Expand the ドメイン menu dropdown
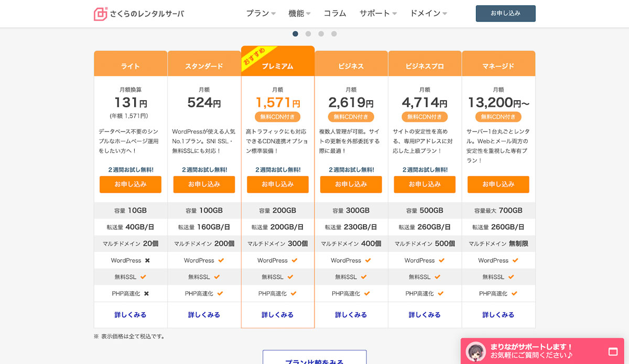The image size is (629, 364). click(428, 14)
